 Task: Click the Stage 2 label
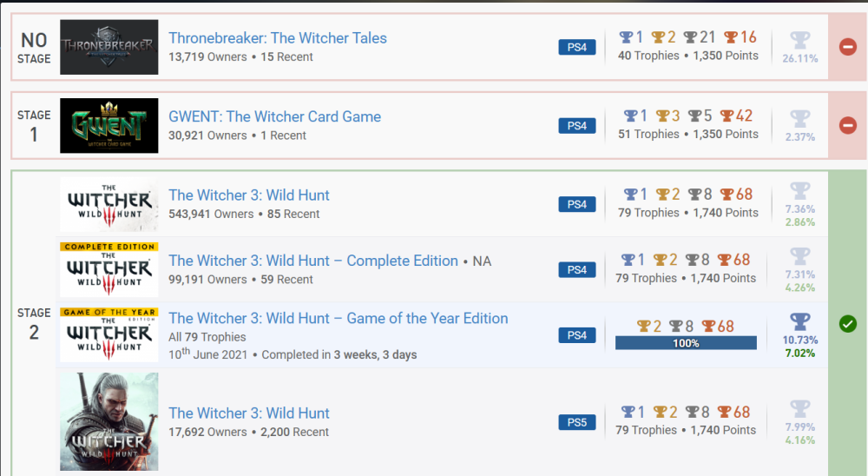pyautogui.click(x=34, y=323)
